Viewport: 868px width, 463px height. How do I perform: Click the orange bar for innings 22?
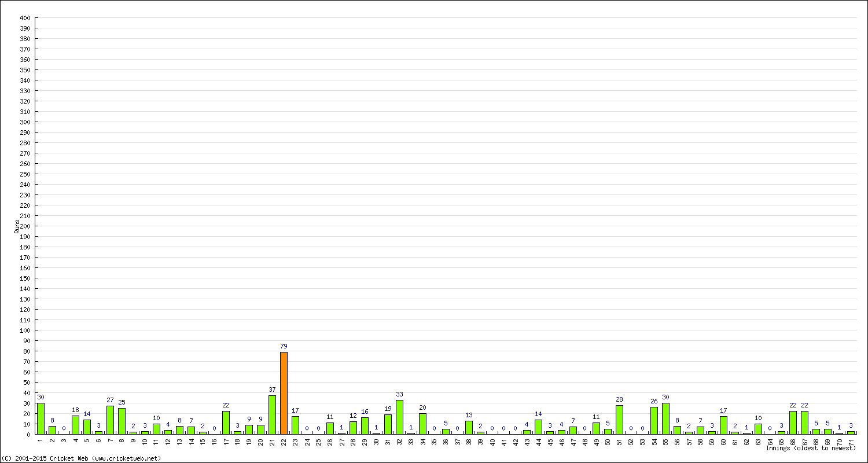pos(284,393)
